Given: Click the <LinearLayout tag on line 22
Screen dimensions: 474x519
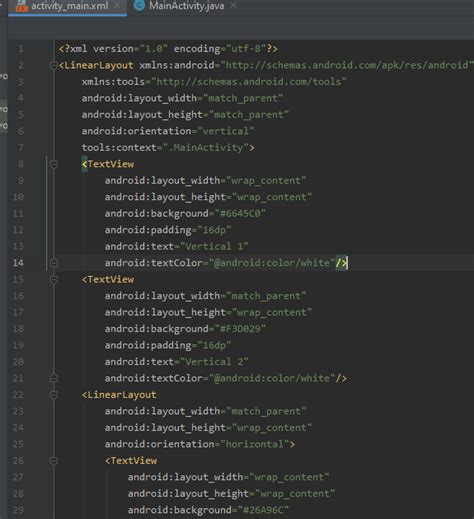Looking at the screenshot, I should (119, 395).
